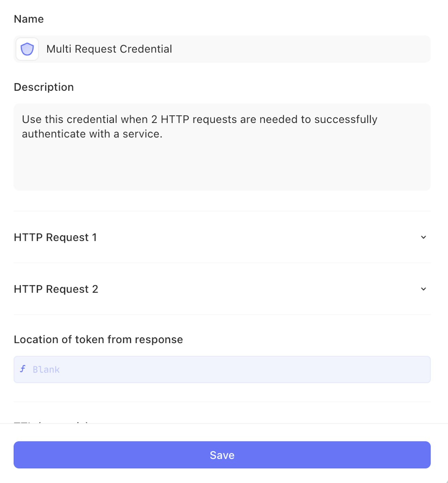This screenshot has height=483, width=448.
Task: Click the partially hidden TTL label
Action: 51,422
